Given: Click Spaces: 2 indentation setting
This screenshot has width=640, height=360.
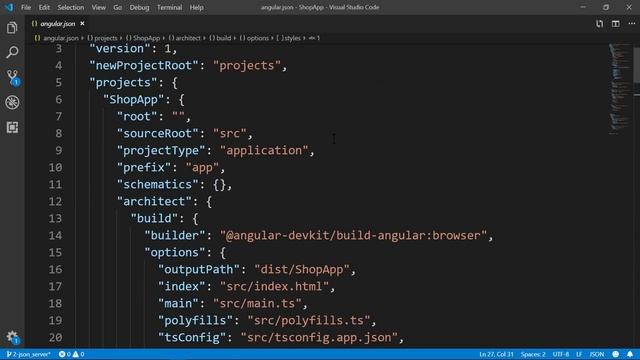Looking at the screenshot, I should [533, 354].
